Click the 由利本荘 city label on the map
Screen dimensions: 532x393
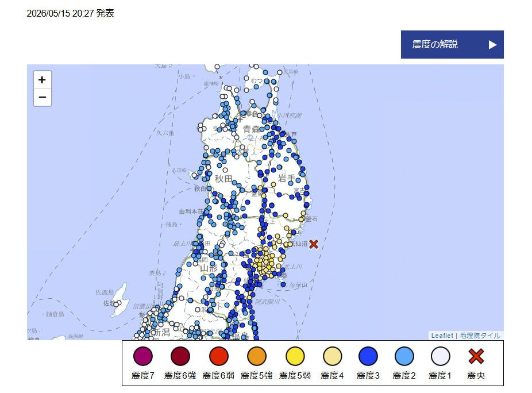[x=191, y=211]
